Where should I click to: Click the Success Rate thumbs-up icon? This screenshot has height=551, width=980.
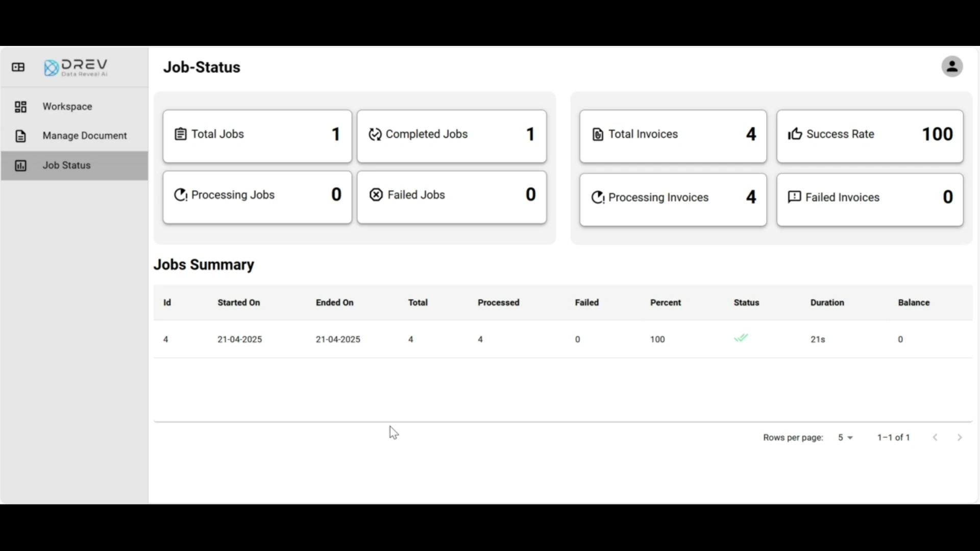click(794, 134)
